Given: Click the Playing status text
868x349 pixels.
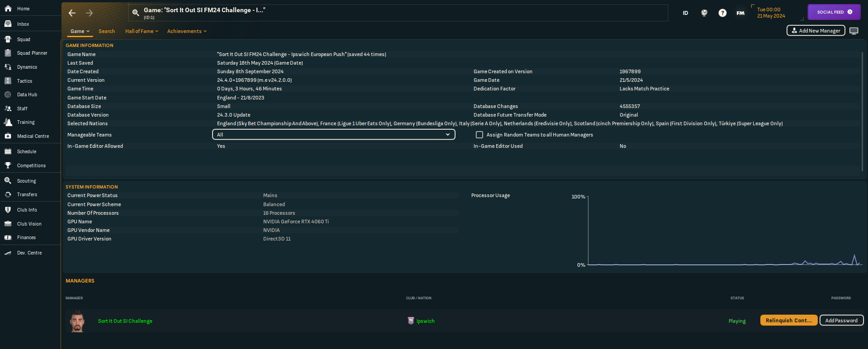Looking at the screenshot, I should (737, 321).
